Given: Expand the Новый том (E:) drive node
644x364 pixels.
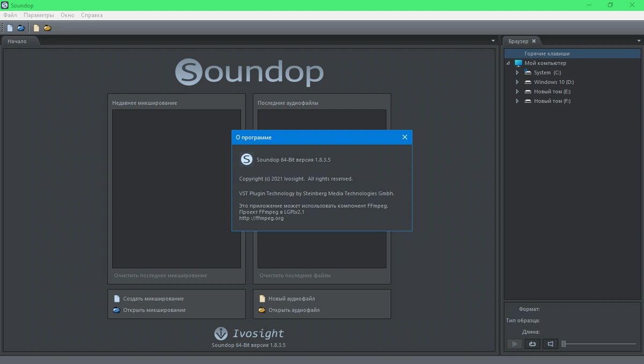Looking at the screenshot, I should pyautogui.click(x=517, y=92).
